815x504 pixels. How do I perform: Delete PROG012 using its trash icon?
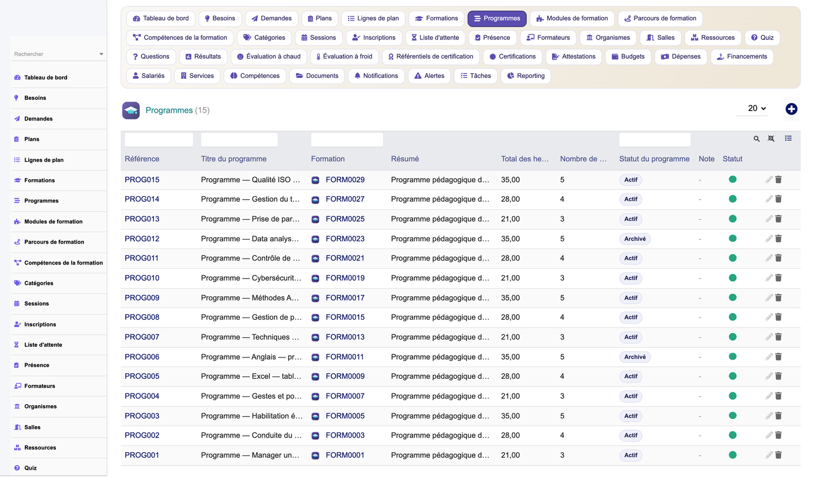click(778, 238)
